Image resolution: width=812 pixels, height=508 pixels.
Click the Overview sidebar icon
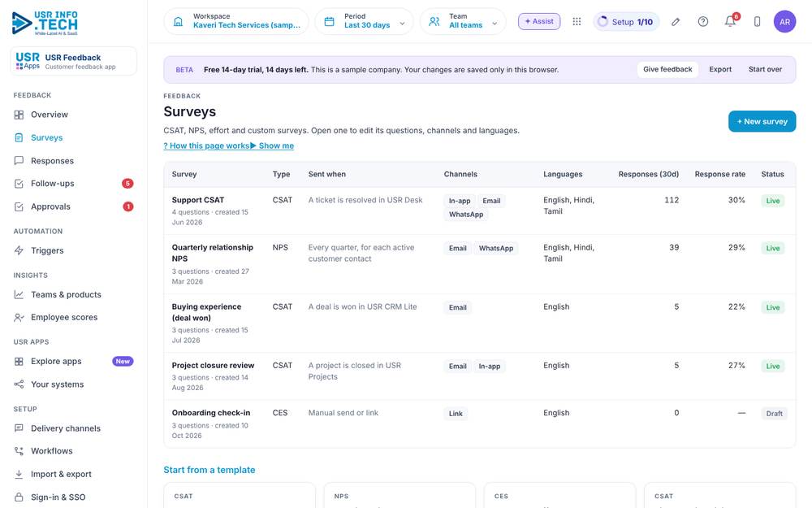(19, 115)
